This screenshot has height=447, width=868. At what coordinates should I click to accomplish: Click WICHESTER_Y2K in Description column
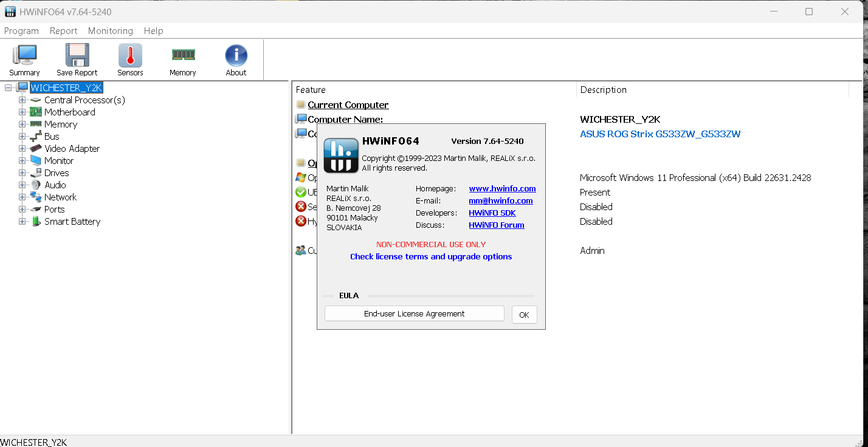point(620,120)
